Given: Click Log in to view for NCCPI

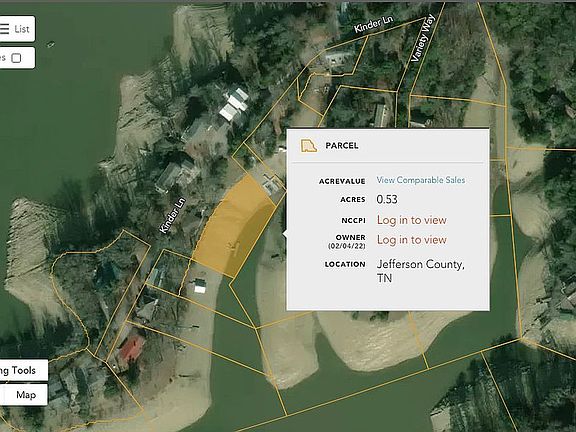Looking at the screenshot, I should pos(411,220).
